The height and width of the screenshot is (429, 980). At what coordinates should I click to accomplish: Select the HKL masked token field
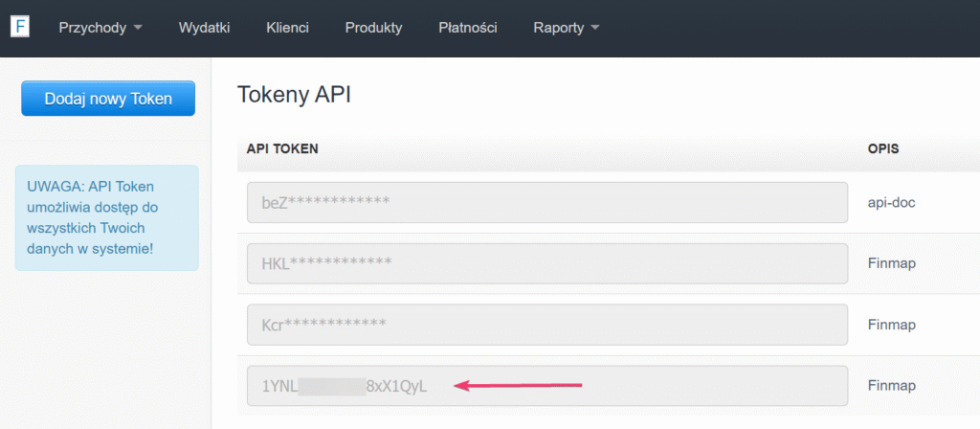(x=547, y=263)
